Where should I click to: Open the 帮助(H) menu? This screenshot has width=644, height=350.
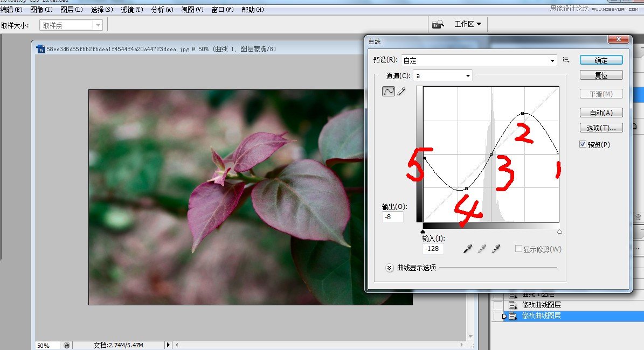(x=253, y=10)
